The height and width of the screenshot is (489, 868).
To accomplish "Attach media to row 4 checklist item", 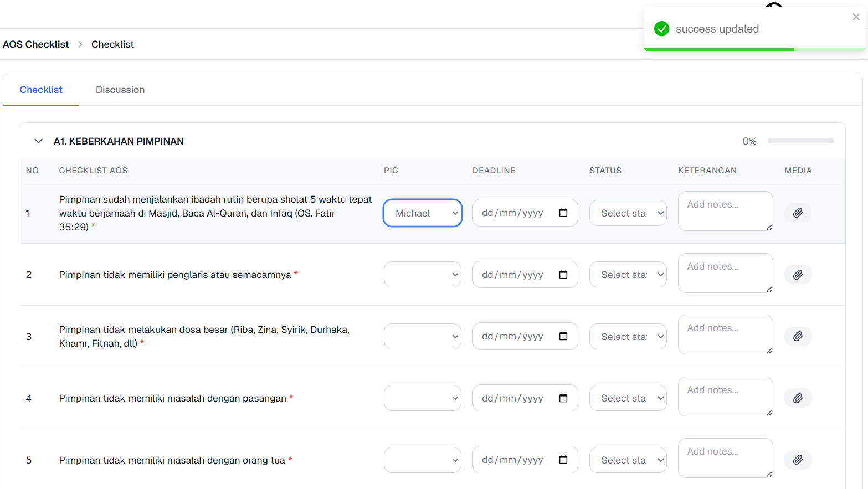I will [x=798, y=398].
